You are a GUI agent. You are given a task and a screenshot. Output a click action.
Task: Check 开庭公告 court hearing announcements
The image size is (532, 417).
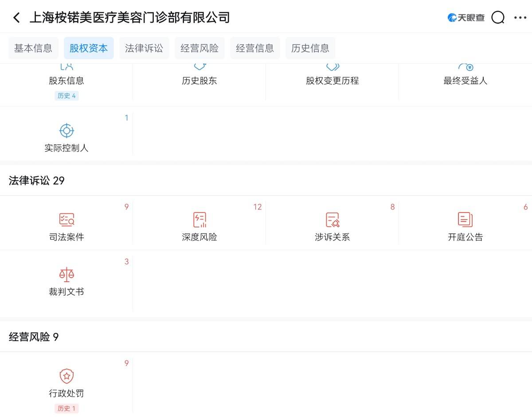click(465, 226)
